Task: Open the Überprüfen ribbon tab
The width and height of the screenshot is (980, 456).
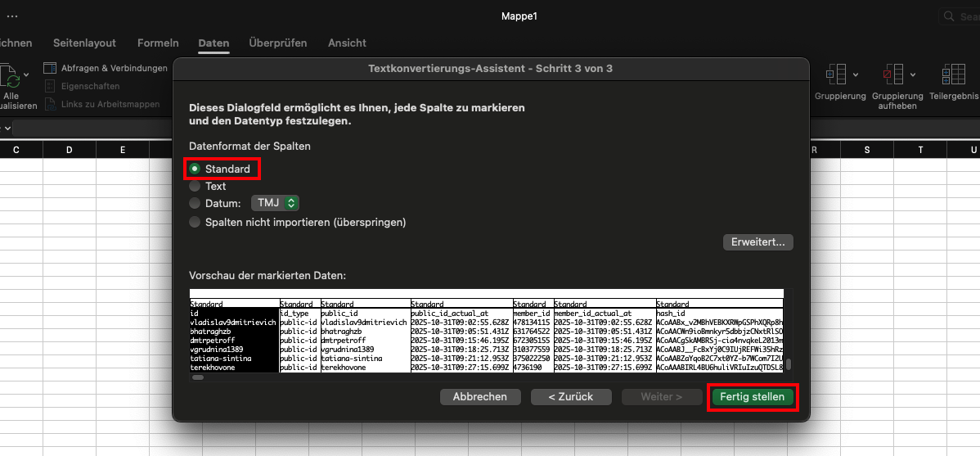Action: [x=278, y=43]
